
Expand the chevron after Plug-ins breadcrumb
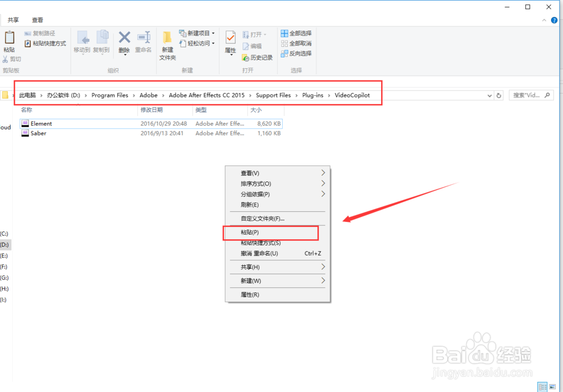pyautogui.click(x=329, y=95)
